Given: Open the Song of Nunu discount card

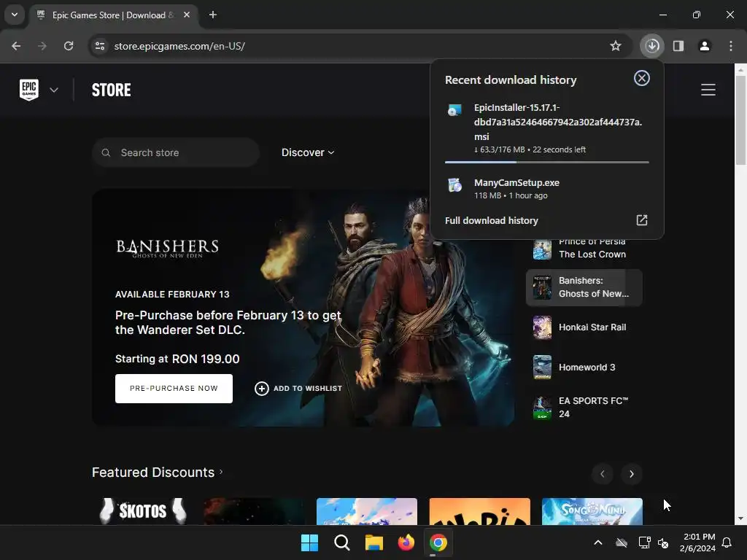Looking at the screenshot, I should pos(592,511).
